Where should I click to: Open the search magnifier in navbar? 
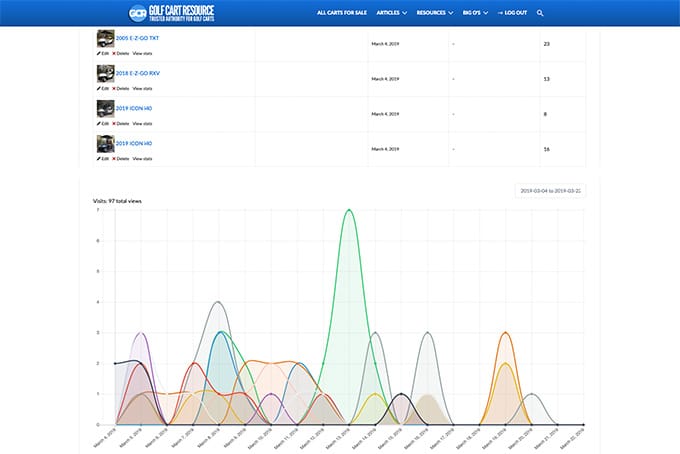pyautogui.click(x=540, y=13)
